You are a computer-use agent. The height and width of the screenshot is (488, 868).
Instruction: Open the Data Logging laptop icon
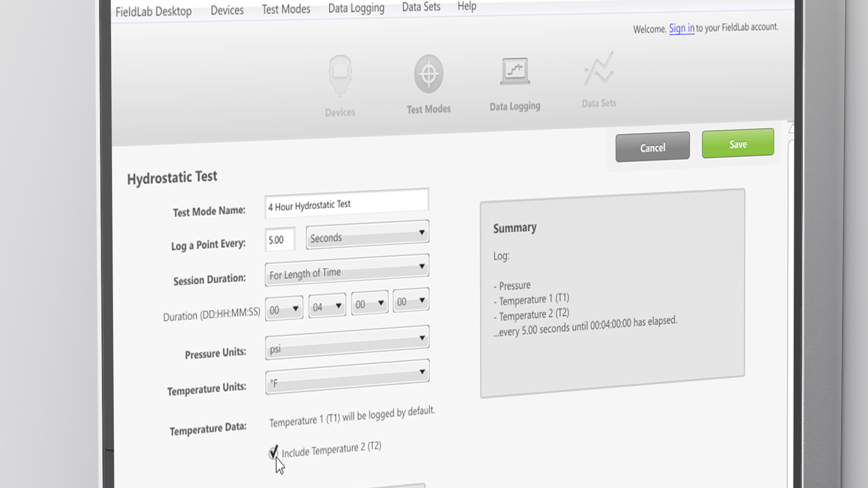pyautogui.click(x=515, y=72)
